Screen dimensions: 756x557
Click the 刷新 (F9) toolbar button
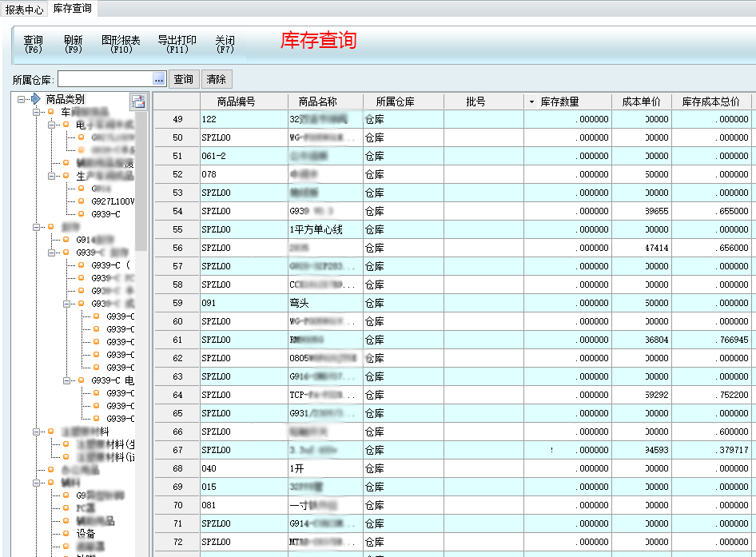pyautogui.click(x=74, y=45)
